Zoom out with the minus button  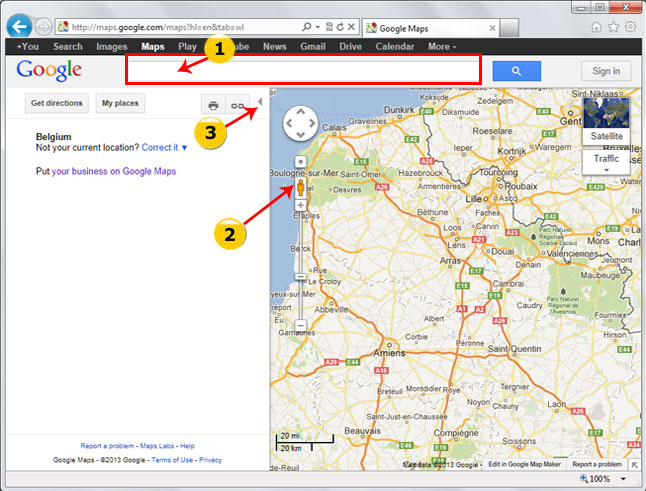[301, 325]
